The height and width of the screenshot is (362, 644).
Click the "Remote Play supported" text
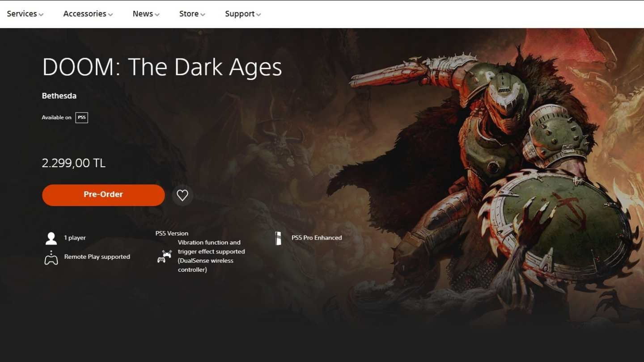pyautogui.click(x=97, y=257)
